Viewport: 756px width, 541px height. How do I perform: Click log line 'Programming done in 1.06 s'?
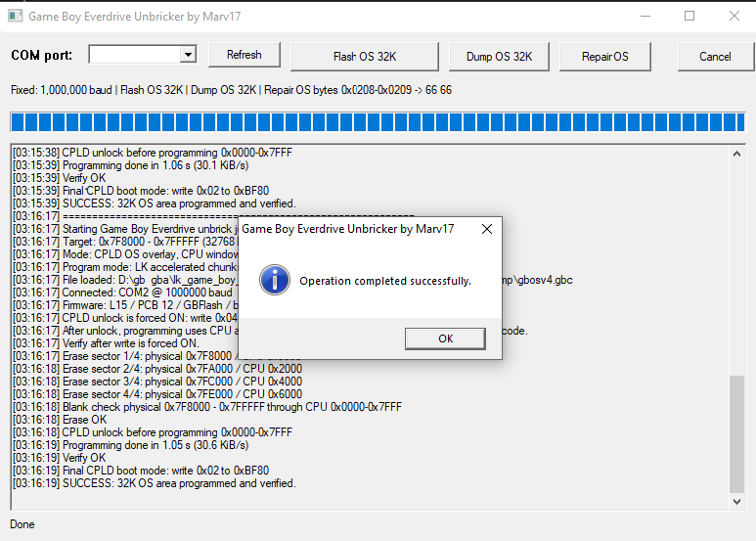(x=131, y=165)
